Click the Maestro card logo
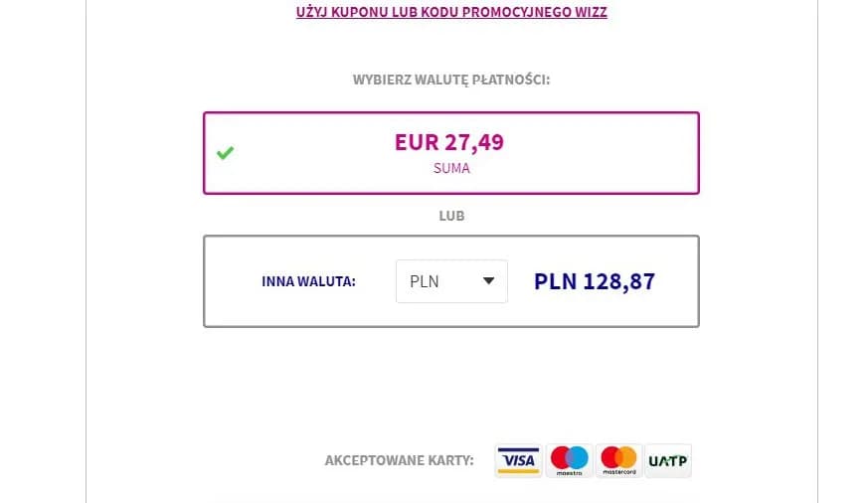This screenshot has height=503, width=868. 570,460
